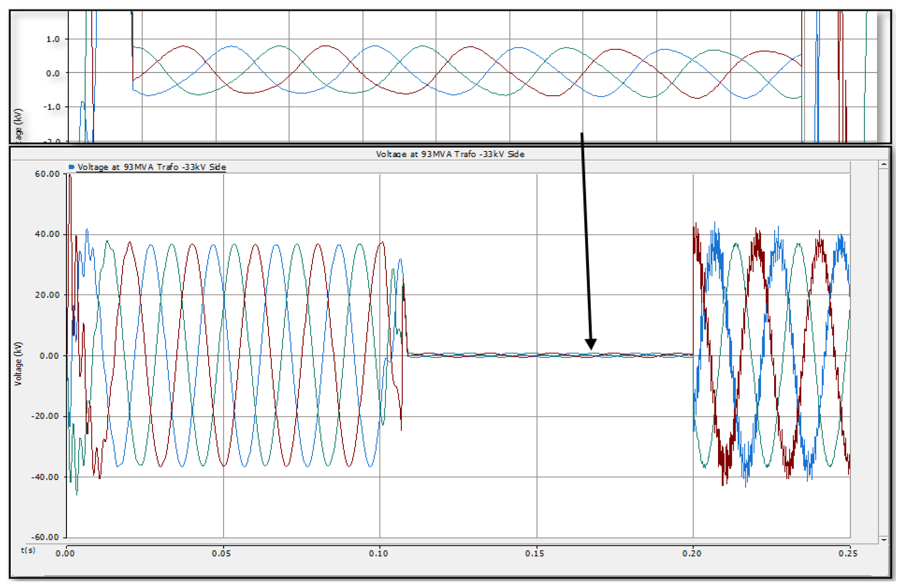Click the 60.00 y-axis tick label
904x588 pixels.
click(47, 174)
